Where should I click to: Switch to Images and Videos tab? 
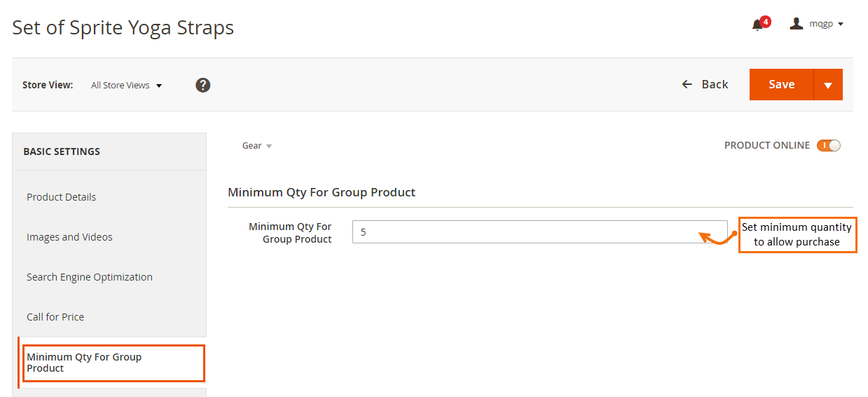(69, 237)
